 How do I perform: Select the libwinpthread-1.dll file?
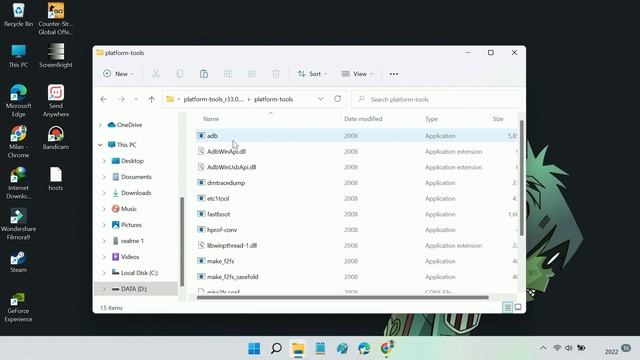pos(356,246)
